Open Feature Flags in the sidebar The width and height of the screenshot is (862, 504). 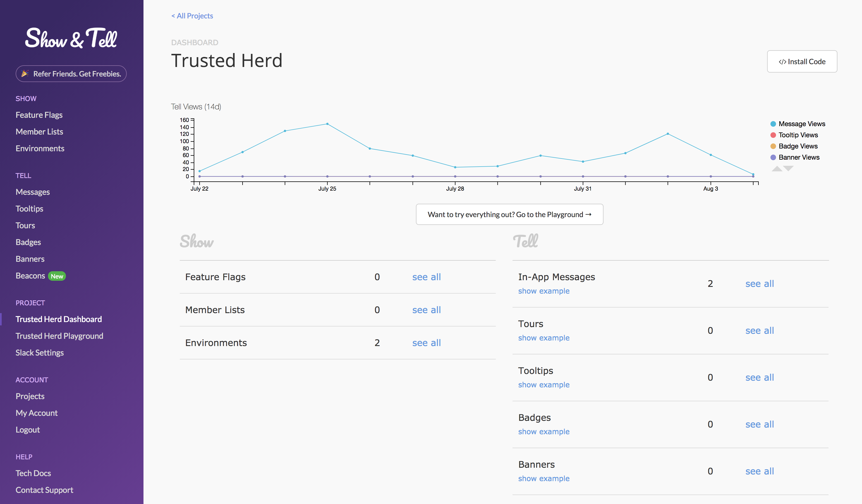[x=39, y=115]
